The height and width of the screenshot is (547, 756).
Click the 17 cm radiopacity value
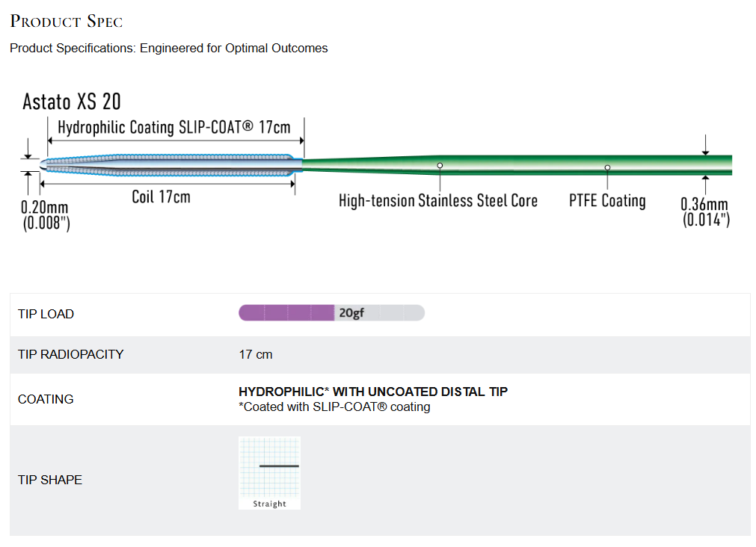pyautogui.click(x=256, y=355)
